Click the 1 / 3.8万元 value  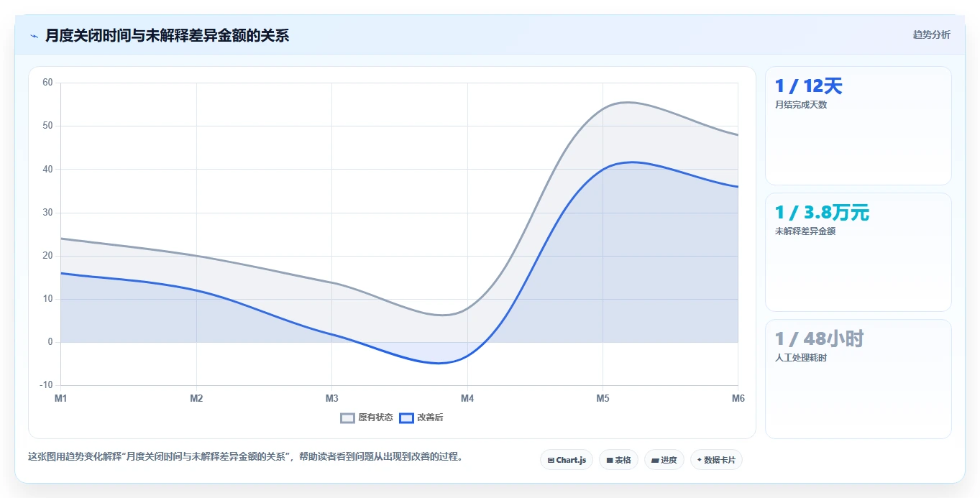click(x=822, y=213)
